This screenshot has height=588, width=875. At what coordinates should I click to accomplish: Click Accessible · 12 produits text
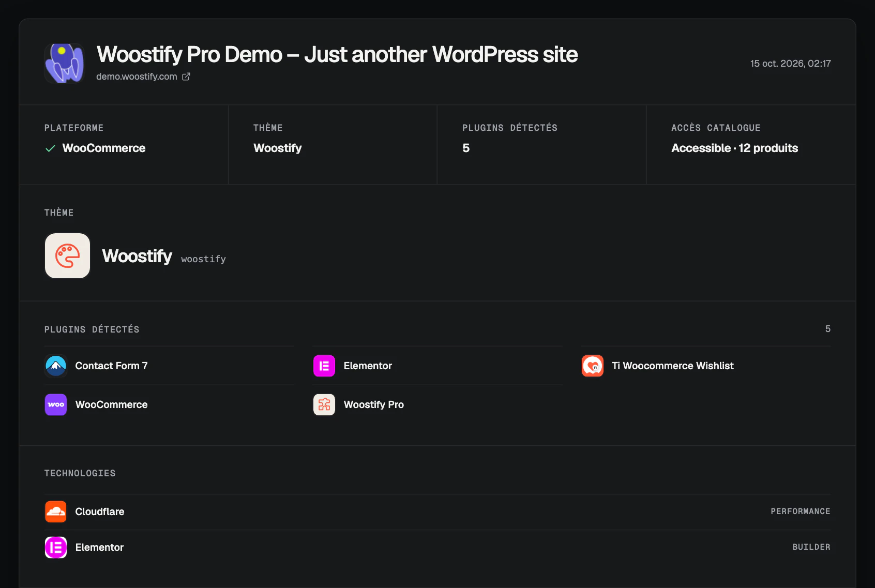734,148
